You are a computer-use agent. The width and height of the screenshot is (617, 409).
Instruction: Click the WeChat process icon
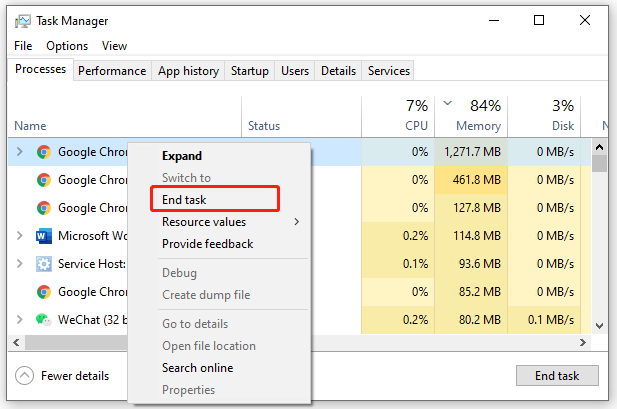[44, 320]
